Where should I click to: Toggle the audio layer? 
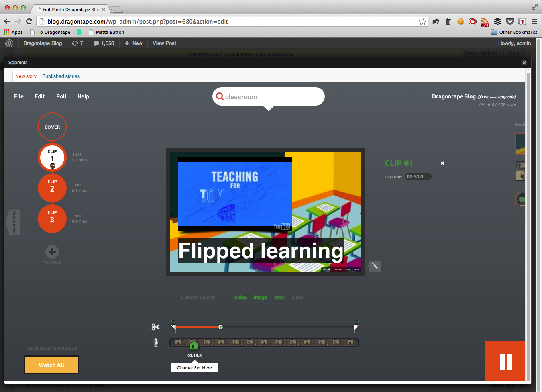[x=297, y=298]
